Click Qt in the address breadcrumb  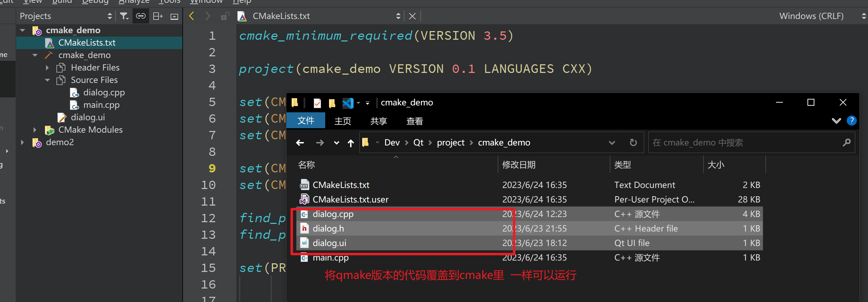[x=418, y=142]
